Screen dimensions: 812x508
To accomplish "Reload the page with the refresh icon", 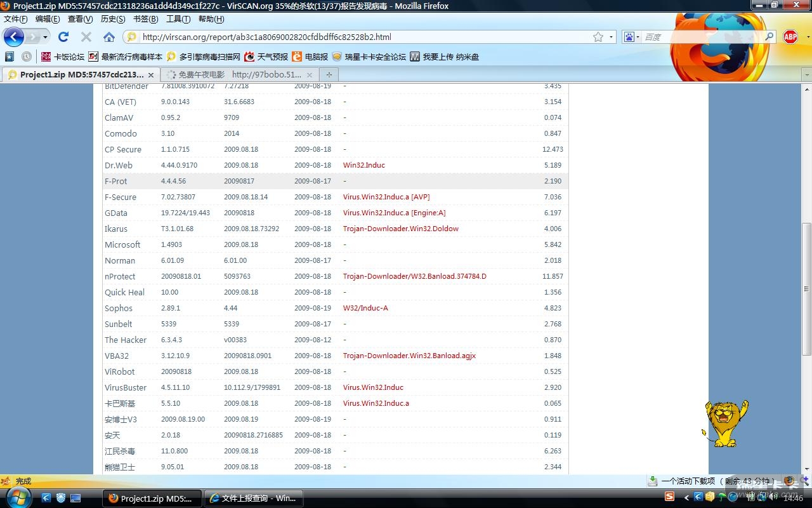I will click(x=63, y=37).
